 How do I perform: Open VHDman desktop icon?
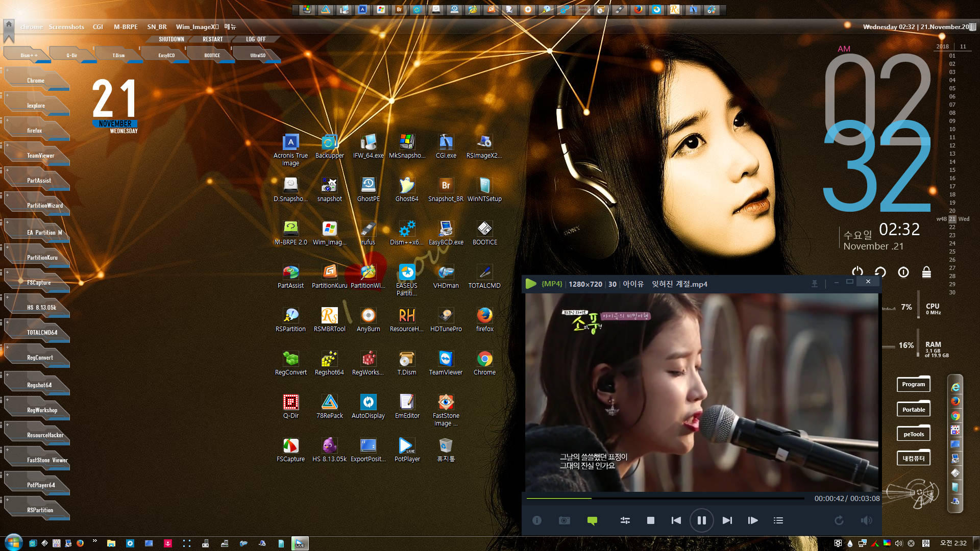[x=446, y=277]
